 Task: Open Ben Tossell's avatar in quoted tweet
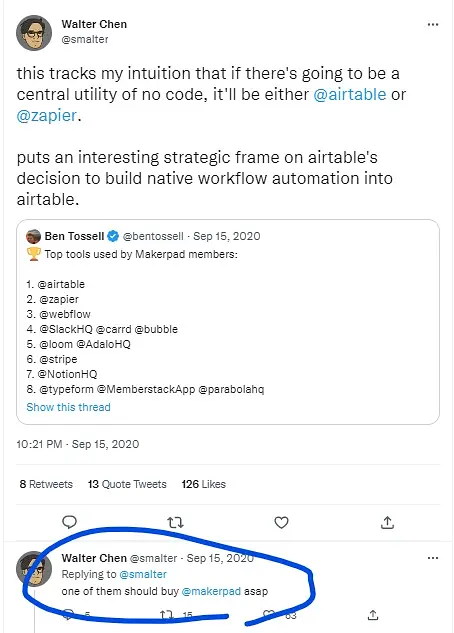click(33, 236)
